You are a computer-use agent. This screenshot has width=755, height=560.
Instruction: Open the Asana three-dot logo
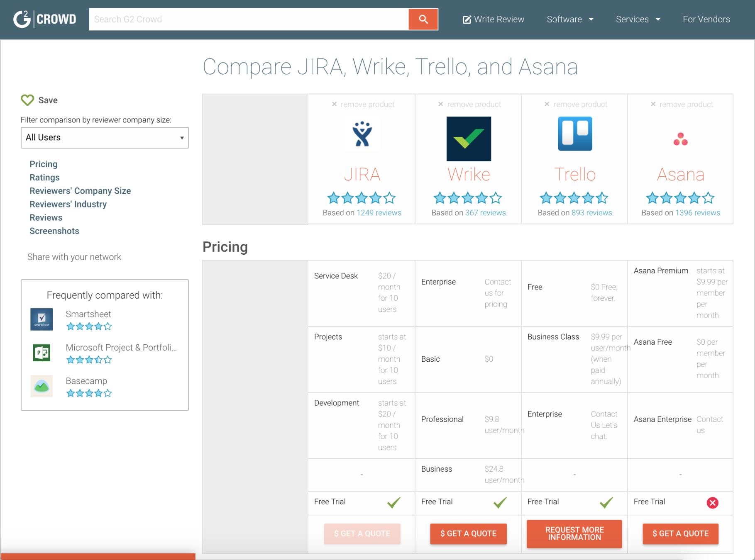(x=681, y=139)
